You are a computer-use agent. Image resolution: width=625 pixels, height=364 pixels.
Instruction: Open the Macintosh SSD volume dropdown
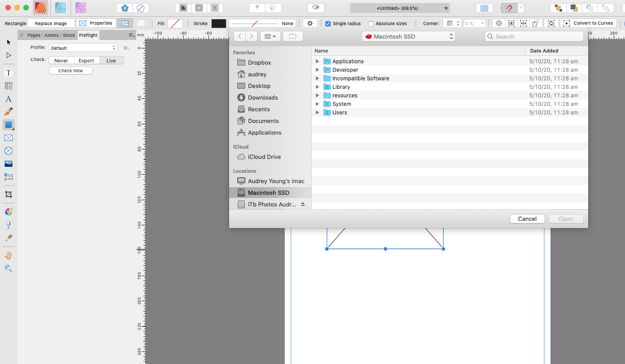pos(408,36)
